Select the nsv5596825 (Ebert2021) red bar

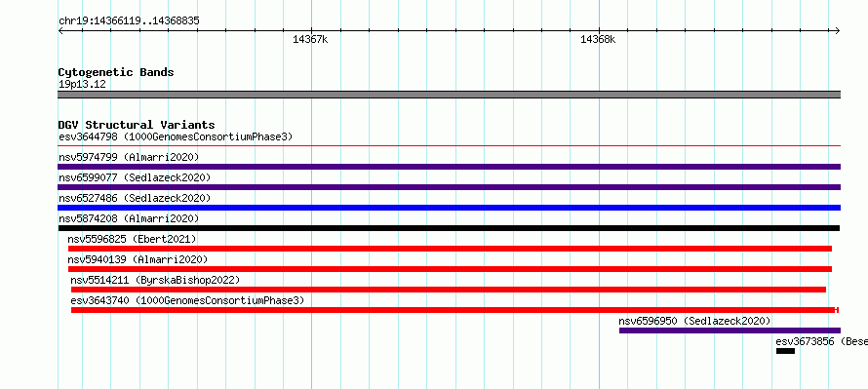coord(450,249)
